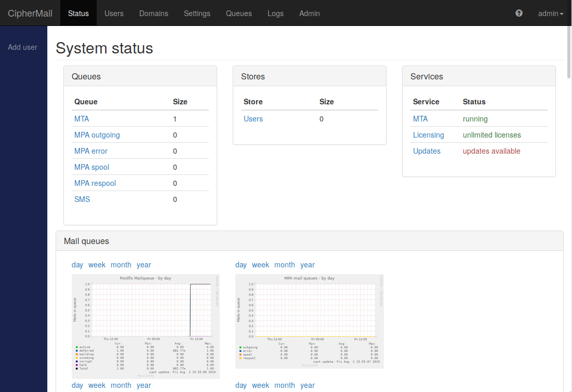
Task: Open the Licensing service link
Action: coord(428,135)
